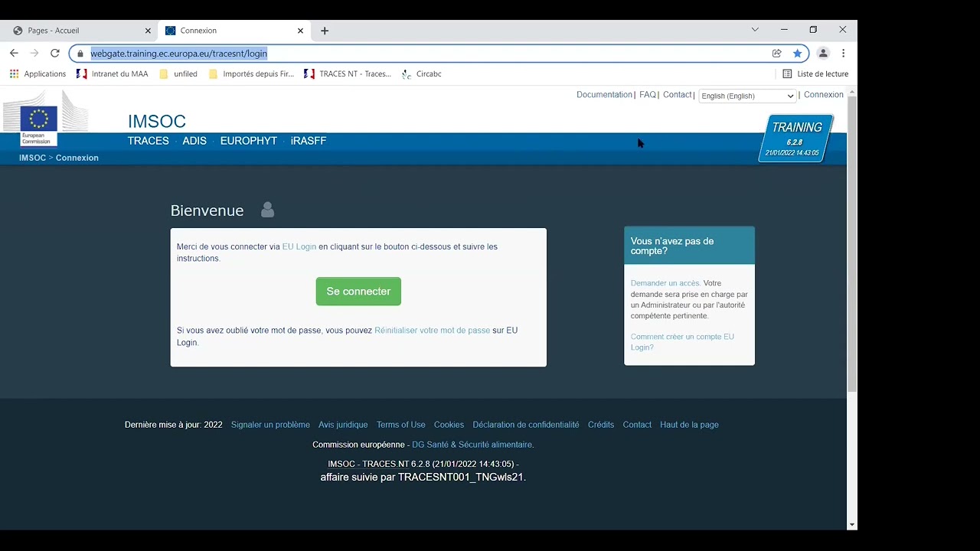Open the Applications grid icon in bookmarks bar
The width and height of the screenshot is (980, 551).
pyautogui.click(x=14, y=74)
